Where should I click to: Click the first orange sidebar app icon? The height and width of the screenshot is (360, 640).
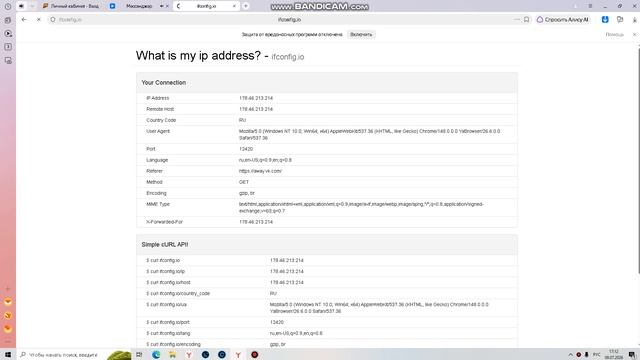tap(8, 302)
